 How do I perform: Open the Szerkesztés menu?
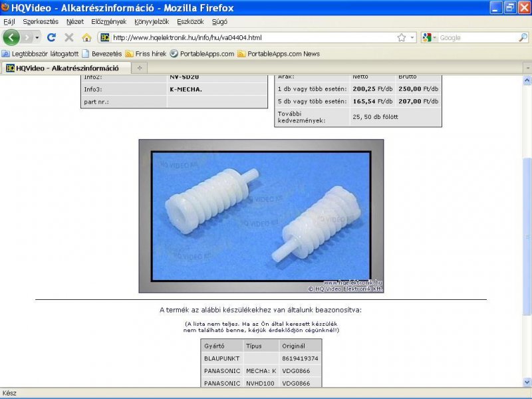click(41, 22)
